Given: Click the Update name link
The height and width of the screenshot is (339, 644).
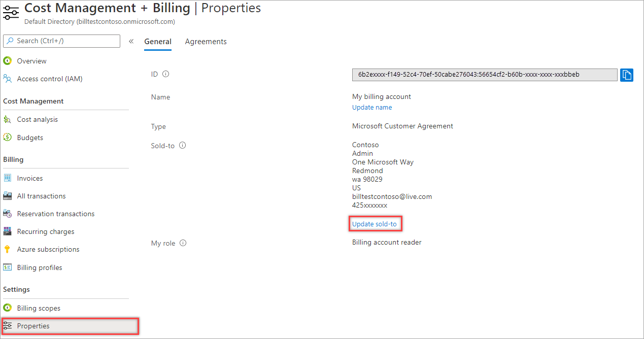Looking at the screenshot, I should [x=371, y=107].
